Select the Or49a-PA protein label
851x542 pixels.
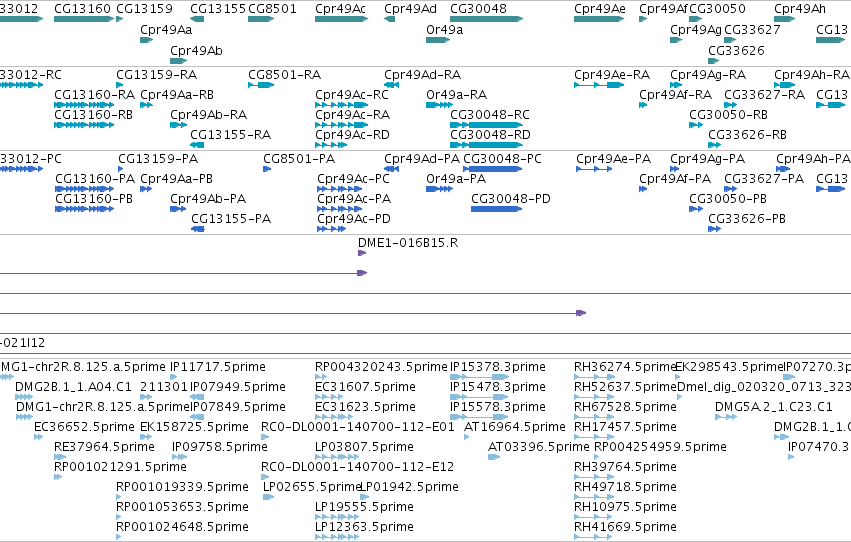tap(456, 178)
